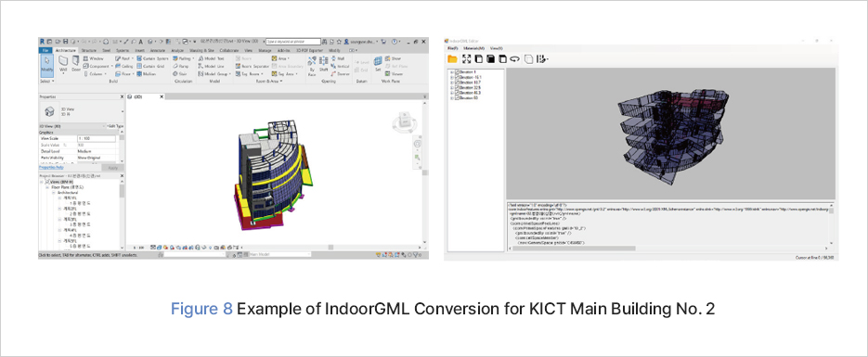The image size is (868, 357).
Task: Click the Shaft opening tool
Action: point(324,64)
